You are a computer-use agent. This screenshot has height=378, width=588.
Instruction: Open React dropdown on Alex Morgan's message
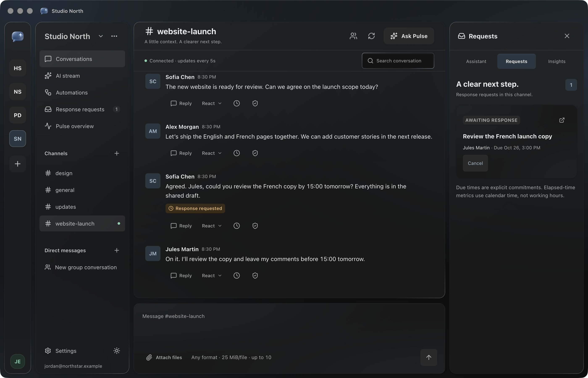coord(212,153)
